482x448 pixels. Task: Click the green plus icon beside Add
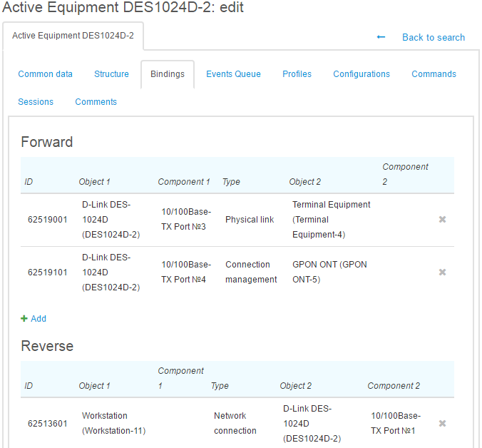pyautogui.click(x=24, y=318)
